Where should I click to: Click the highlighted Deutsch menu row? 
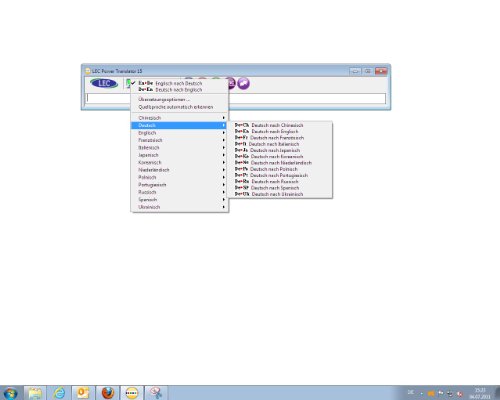pyautogui.click(x=179, y=125)
